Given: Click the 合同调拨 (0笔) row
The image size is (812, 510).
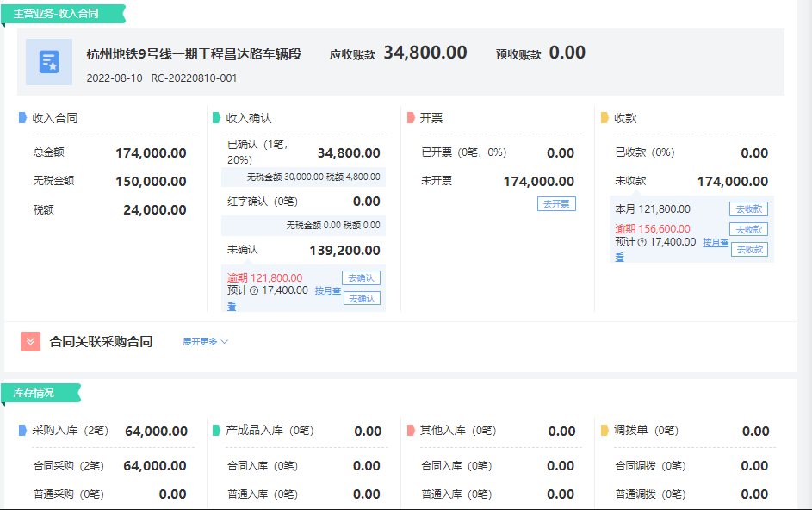Looking at the screenshot, I should (x=691, y=466).
